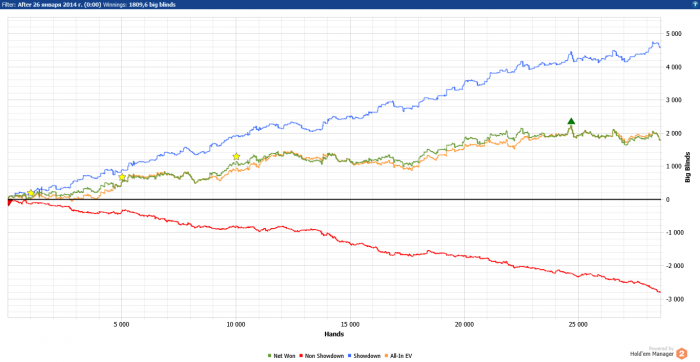Image resolution: width=700 pixels, height=362 pixels.
Task: Select the yellow star near 10 000 hands
Action: [x=236, y=156]
